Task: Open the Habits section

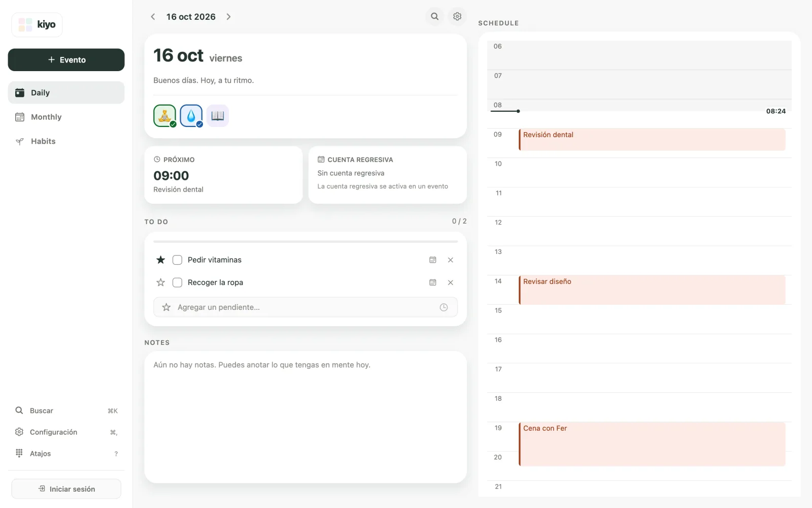Action: click(x=66, y=141)
